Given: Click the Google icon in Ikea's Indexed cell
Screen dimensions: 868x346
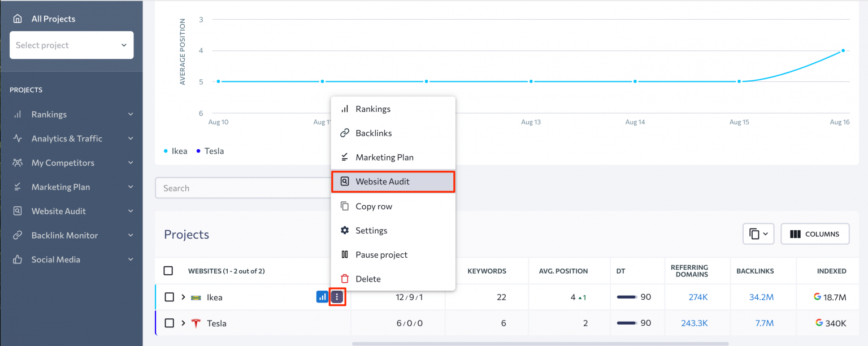Looking at the screenshot, I should click(x=817, y=297).
